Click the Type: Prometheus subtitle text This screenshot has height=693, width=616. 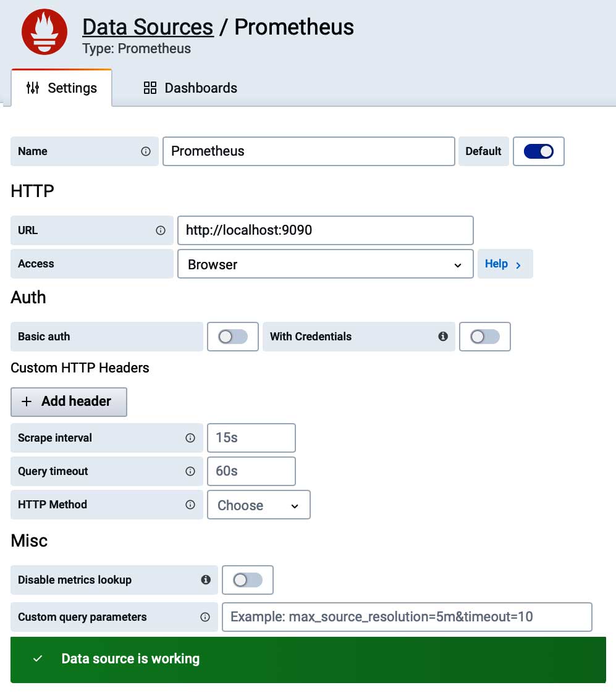click(x=137, y=49)
